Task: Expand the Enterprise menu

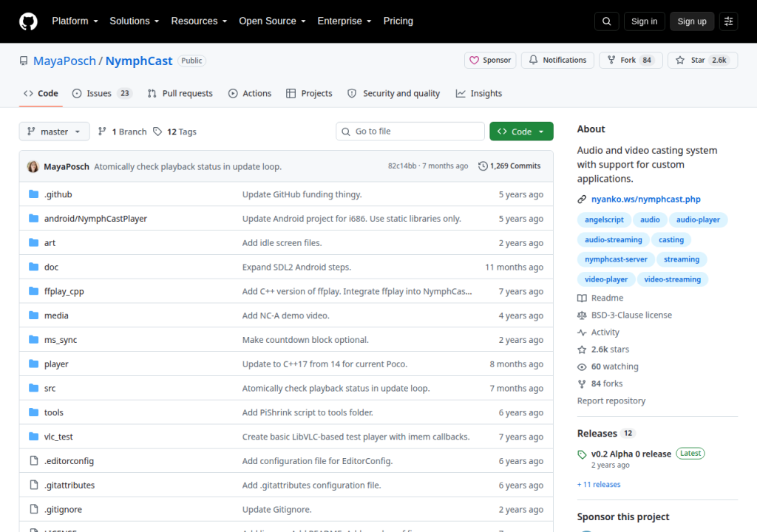Action: (344, 21)
